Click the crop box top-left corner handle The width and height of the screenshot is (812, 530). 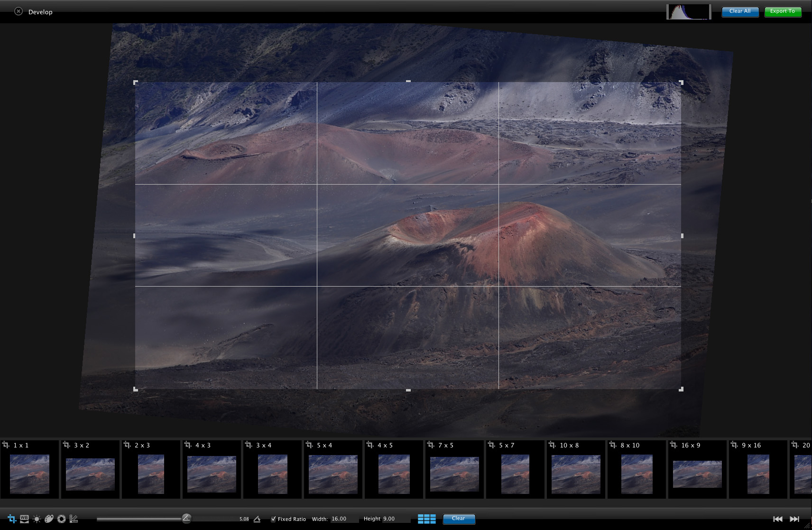[136, 83]
